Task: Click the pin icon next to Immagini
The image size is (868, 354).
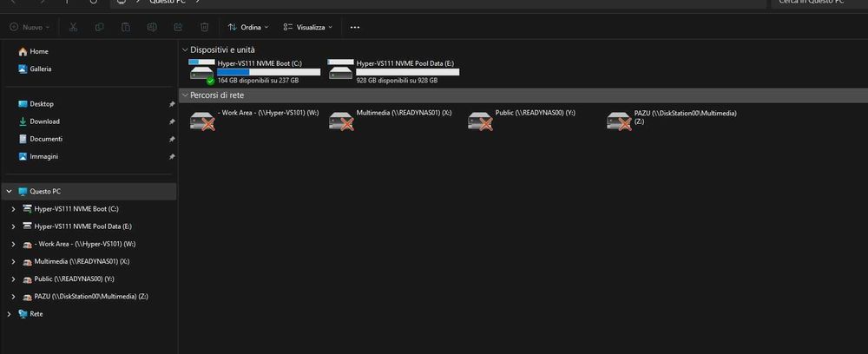Action: click(172, 157)
